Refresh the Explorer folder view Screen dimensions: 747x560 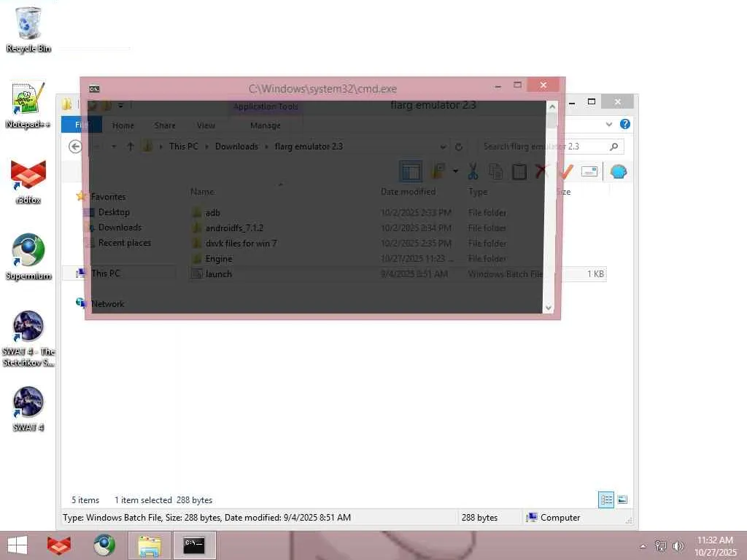pyautogui.click(x=459, y=147)
